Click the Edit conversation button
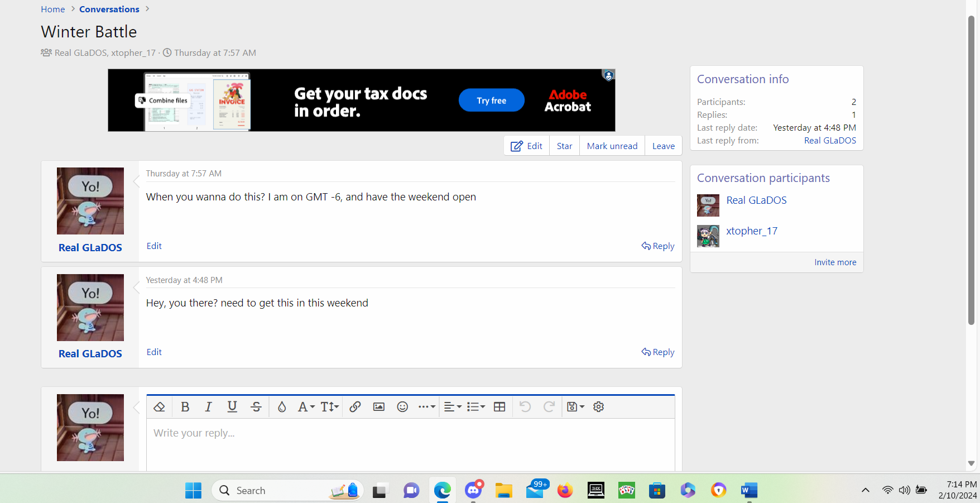Image resolution: width=980 pixels, height=503 pixels. (x=527, y=146)
